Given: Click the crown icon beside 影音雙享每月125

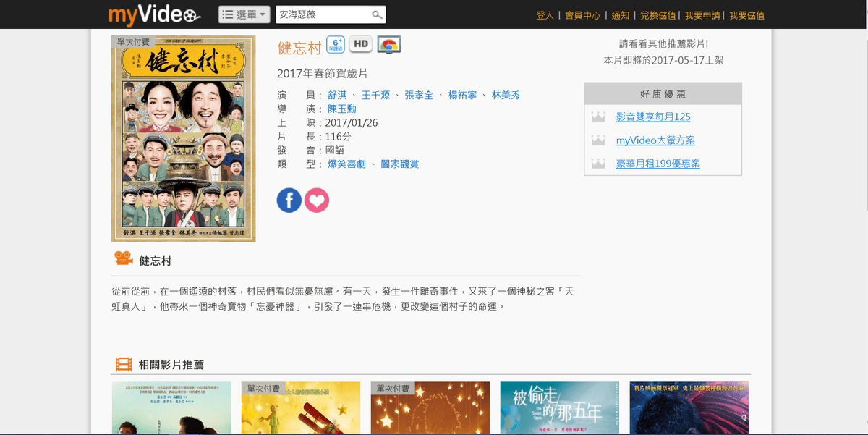Looking at the screenshot, I should (x=598, y=117).
